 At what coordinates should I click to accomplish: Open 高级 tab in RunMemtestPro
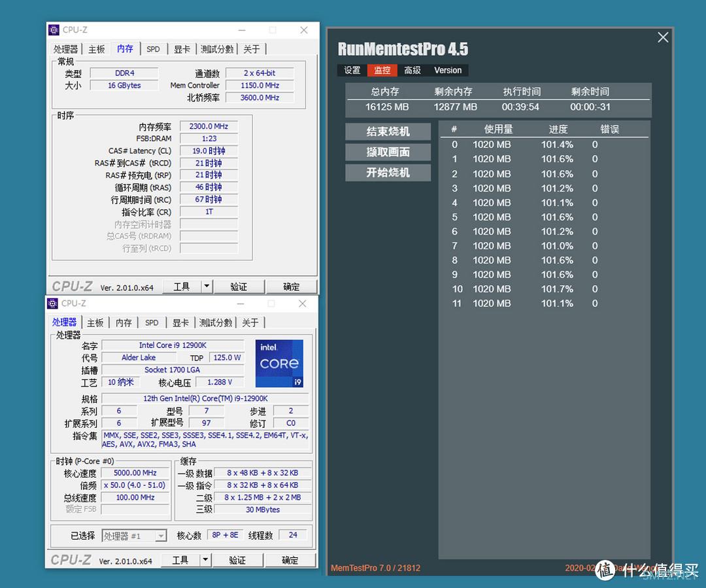412,70
